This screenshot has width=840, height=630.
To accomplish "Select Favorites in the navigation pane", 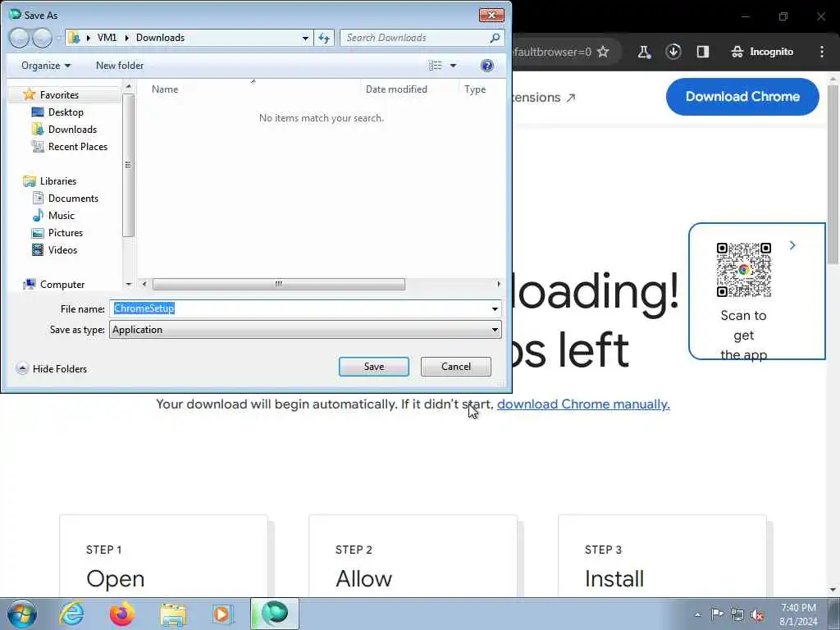I will (59, 95).
